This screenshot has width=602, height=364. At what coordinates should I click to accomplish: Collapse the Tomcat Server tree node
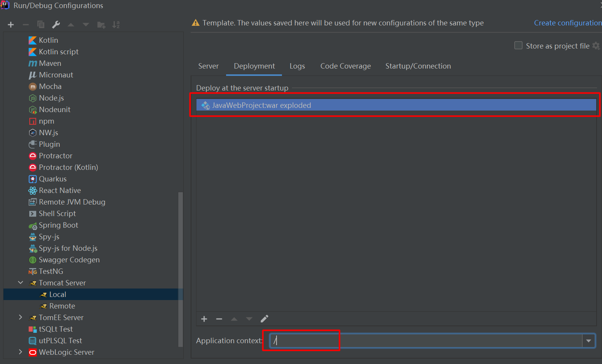coord(20,283)
